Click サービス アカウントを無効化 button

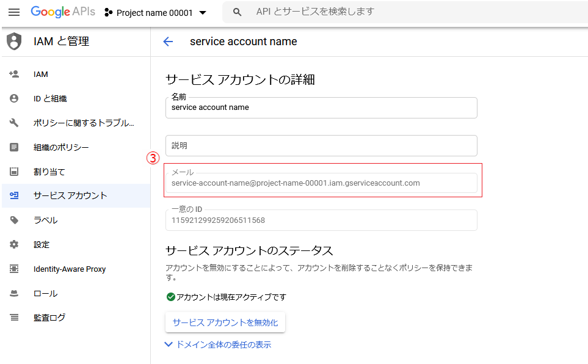tap(225, 322)
